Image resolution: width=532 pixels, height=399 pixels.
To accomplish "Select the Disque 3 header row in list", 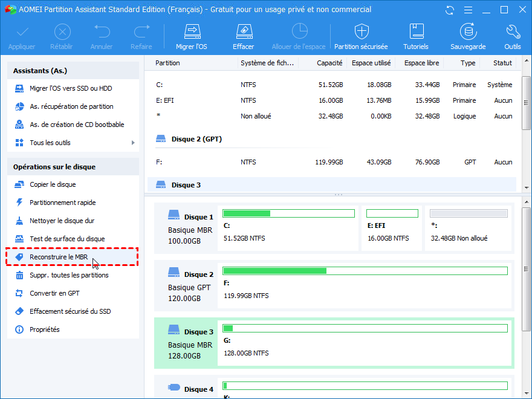I will (332, 185).
